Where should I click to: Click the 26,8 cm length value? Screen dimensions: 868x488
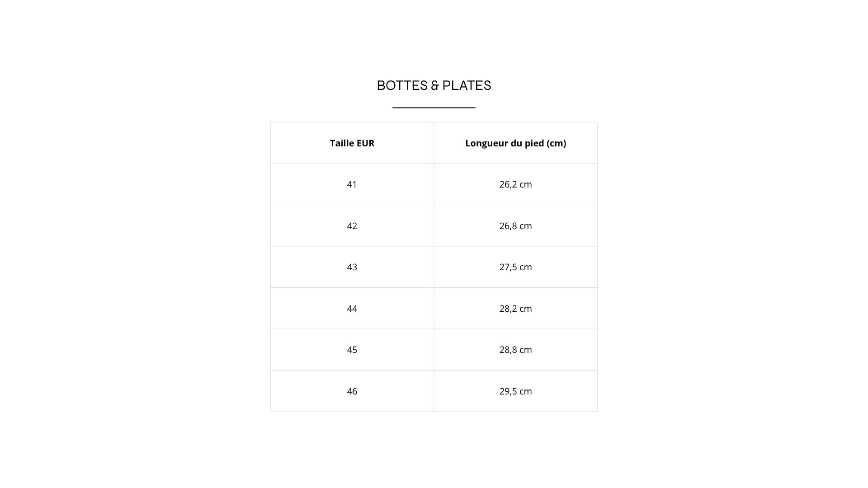[515, 226]
